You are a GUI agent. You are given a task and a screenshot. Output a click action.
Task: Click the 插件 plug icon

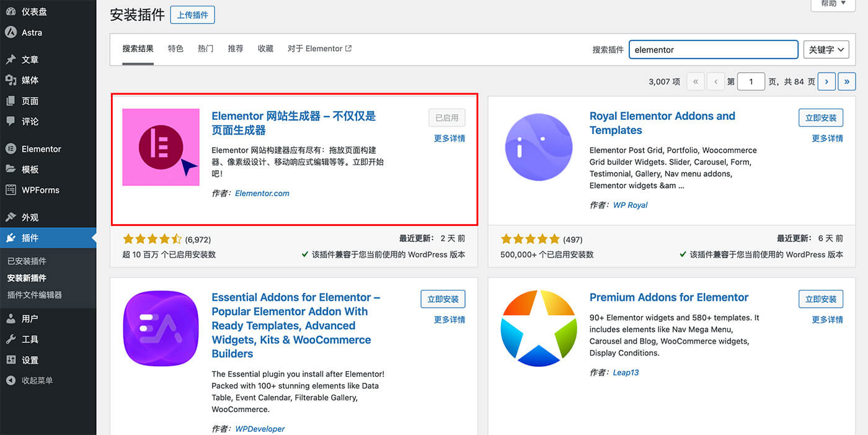11,238
